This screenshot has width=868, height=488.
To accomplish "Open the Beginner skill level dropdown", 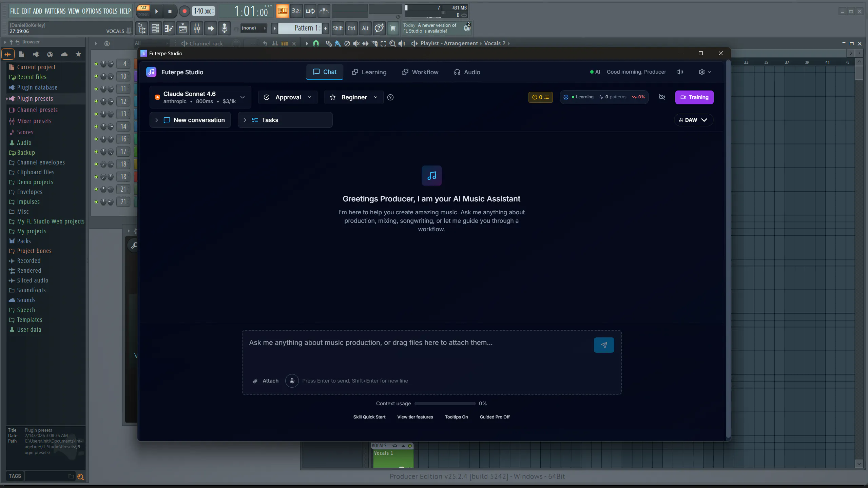I will point(354,97).
